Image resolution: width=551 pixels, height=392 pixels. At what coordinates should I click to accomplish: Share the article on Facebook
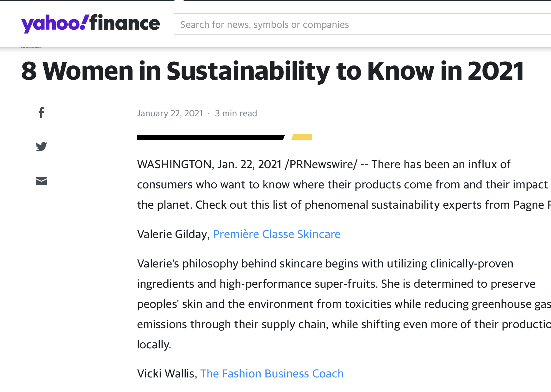[41, 113]
